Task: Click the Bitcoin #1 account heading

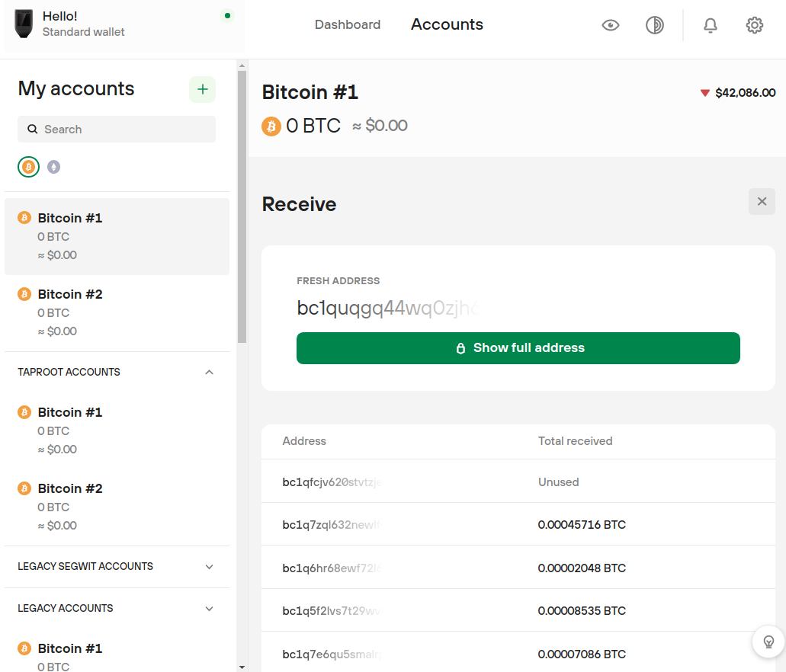Action: click(310, 92)
